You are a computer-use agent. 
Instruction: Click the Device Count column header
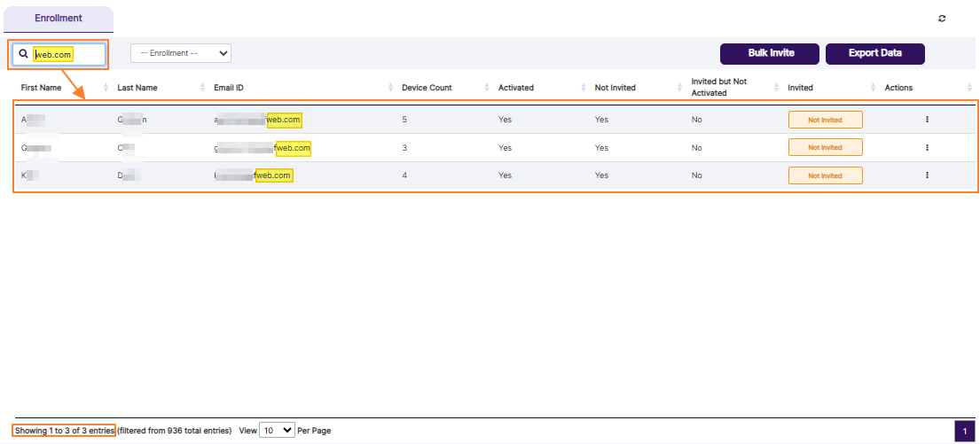(x=427, y=88)
